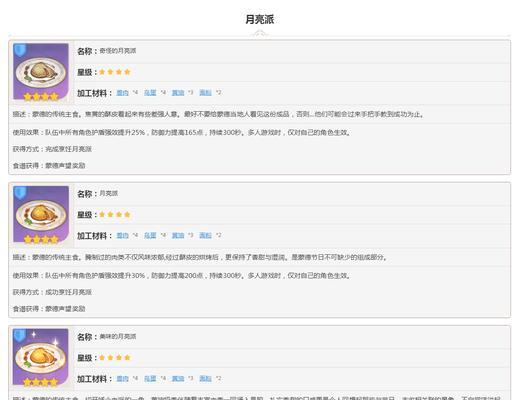This screenshot has width=521, height=400.
Task: Click the star rating row of the middle 月亮派 card
Action: click(x=115, y=215)
